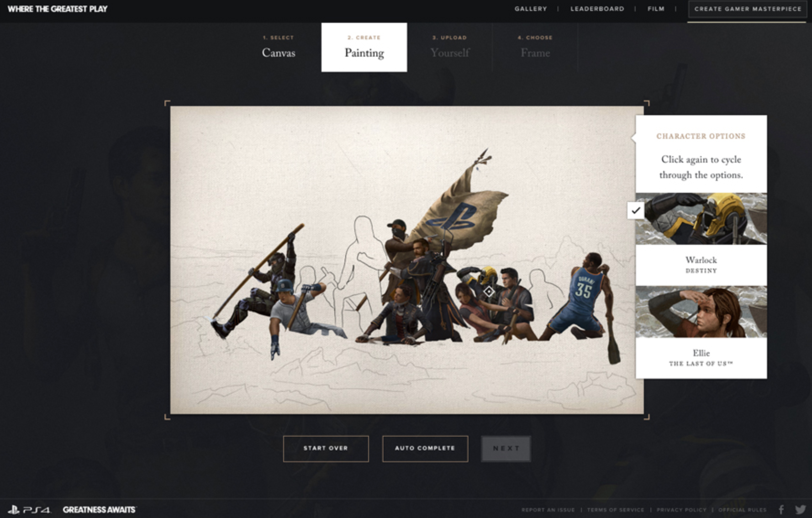Open Privacy Policy link
Screen dimensions: 812x518
[681, 510]
